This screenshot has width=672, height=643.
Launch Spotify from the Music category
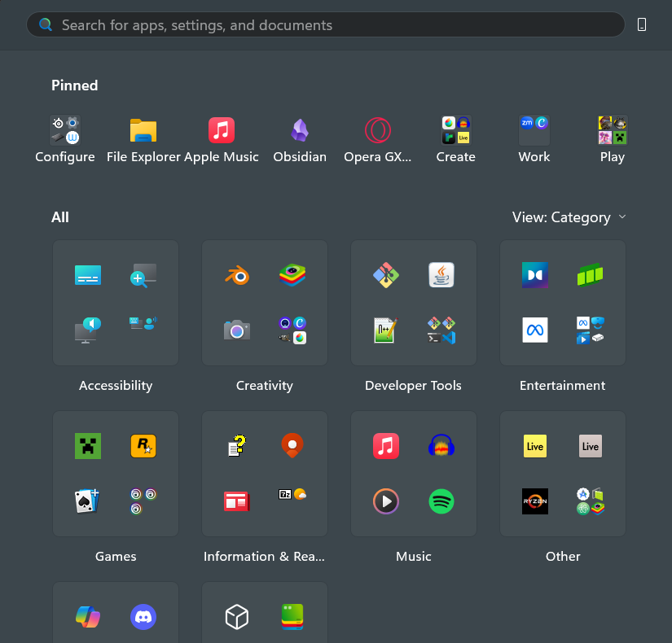441,501
